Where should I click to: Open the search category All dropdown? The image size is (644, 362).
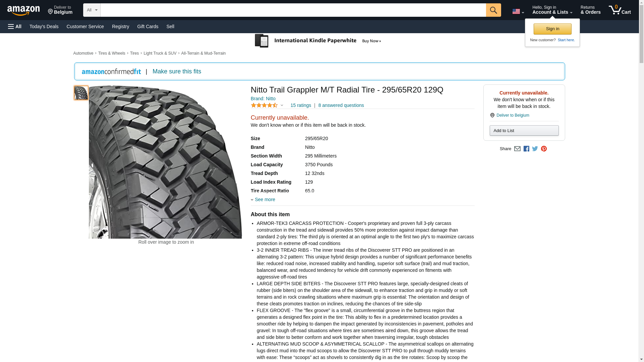click(x=92, y=10)
